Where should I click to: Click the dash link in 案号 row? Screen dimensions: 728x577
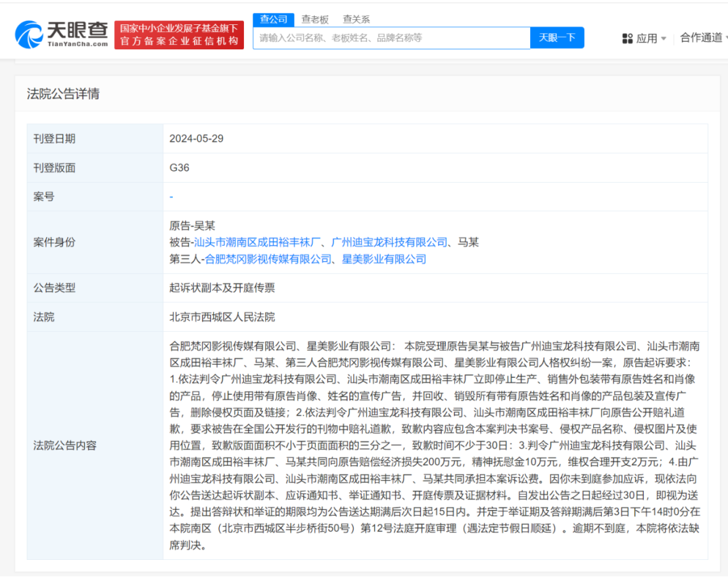tap(170, 196)
